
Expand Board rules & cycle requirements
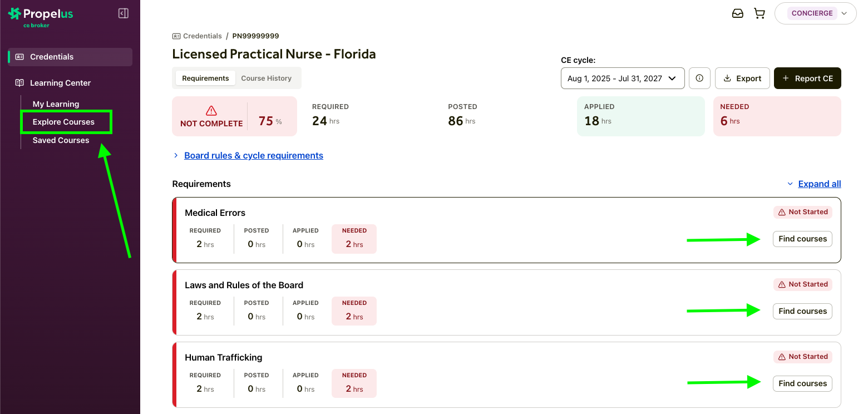(253, 156)
